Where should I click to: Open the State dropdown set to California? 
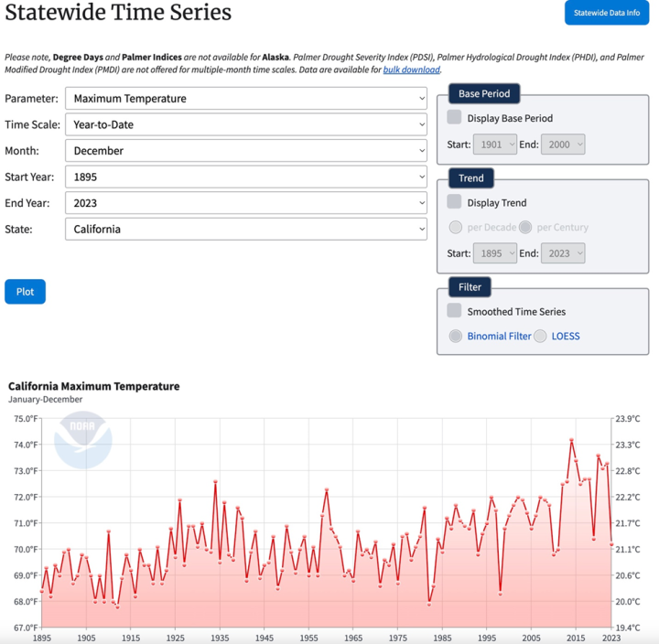click(245, 229)
